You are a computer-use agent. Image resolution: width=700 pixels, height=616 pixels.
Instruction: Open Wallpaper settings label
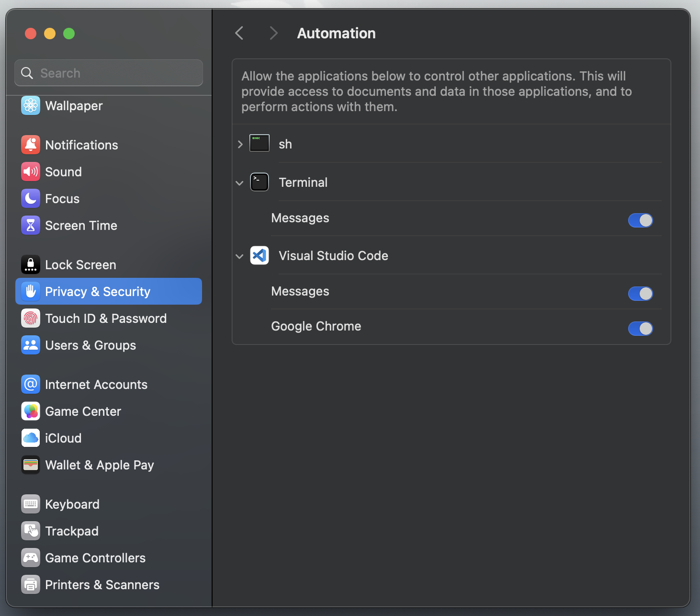pyautogui.click(x=74, y=106)
